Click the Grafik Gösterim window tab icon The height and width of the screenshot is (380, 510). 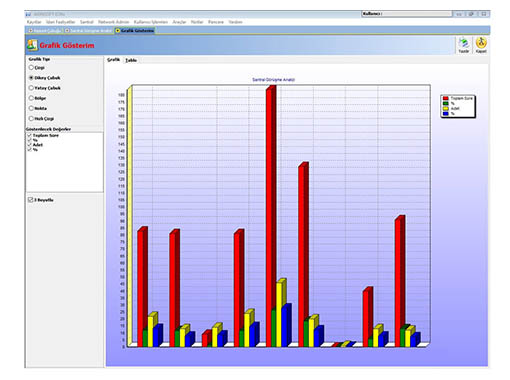tap(118, 31)
